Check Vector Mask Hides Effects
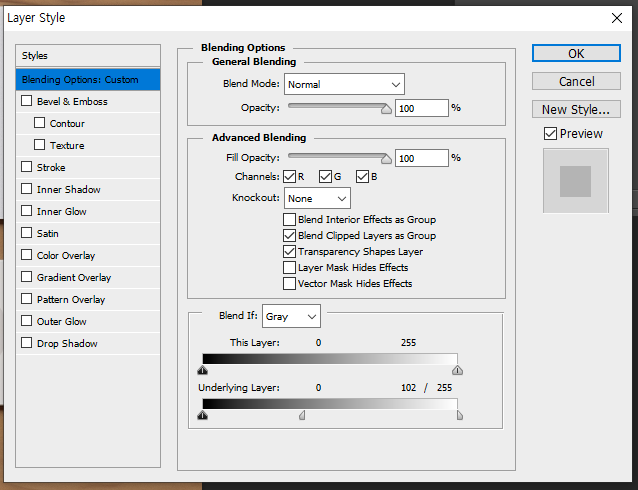Viewport: 638px width, 490px height. pyautogui.click(x=289, y=283)
